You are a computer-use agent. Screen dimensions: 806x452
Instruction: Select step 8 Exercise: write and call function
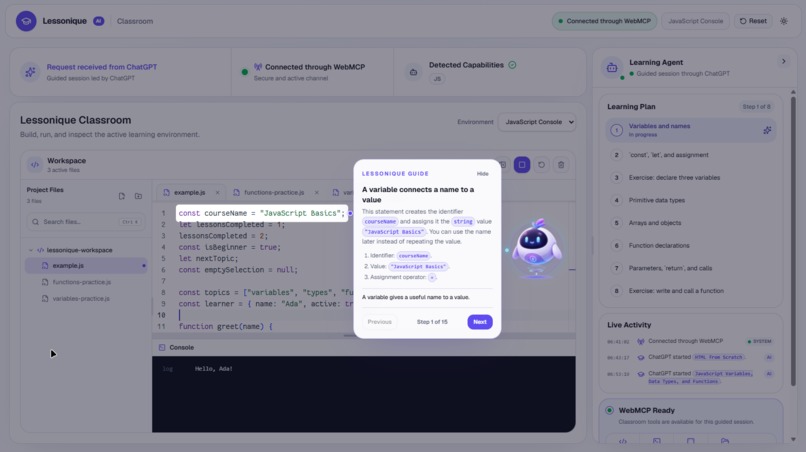(x=691, y=291)
